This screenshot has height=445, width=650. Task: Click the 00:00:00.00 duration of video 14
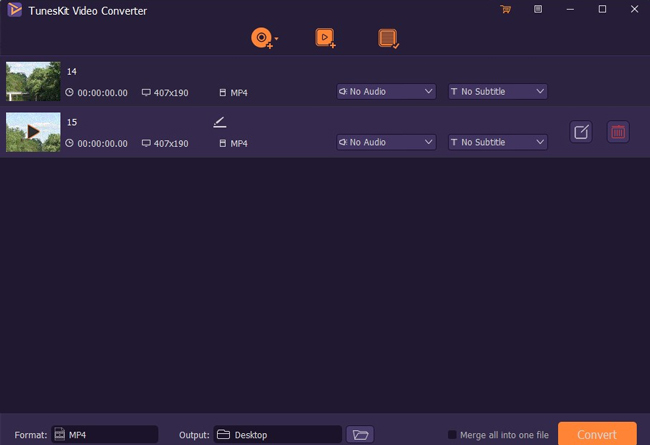coord(102,93)
